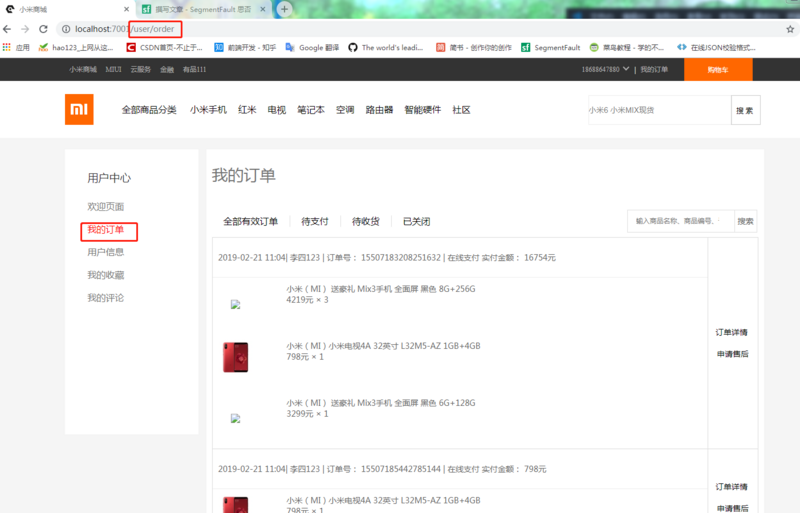This screenshot has width=800, height=513.
Task: Switch to 已关闭 tab
Action: point(416,221)
